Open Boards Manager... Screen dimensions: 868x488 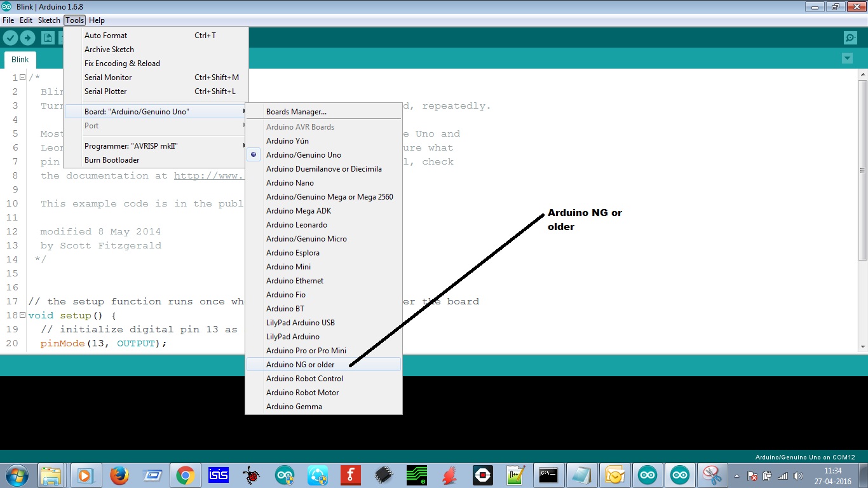(324, 112)
